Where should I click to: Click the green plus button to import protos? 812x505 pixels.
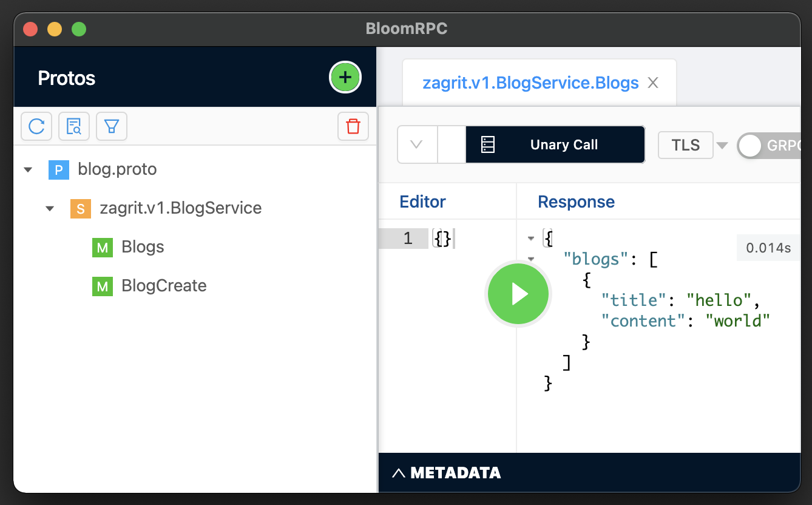point(345,78)
